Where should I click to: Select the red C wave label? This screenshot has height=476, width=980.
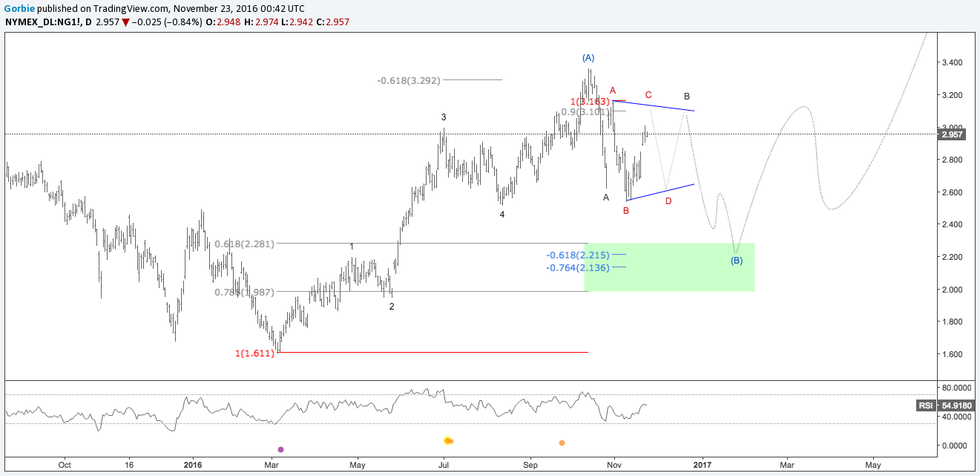pyautogui.click(x=648, y=95)
